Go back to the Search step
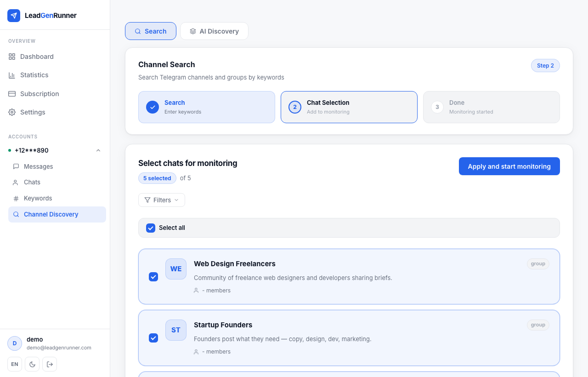588x377 pixels. point(207,107)
